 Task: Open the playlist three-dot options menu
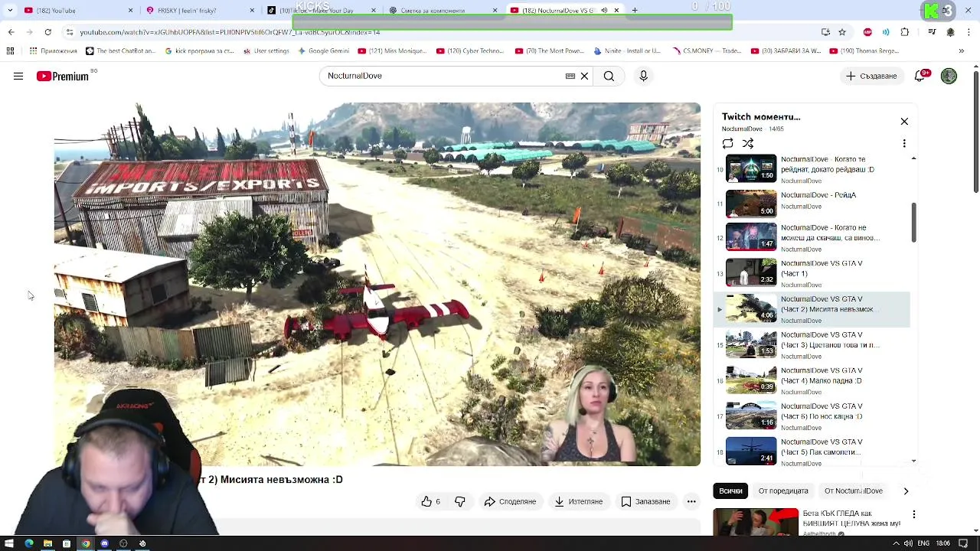click(x=904, y=143)
